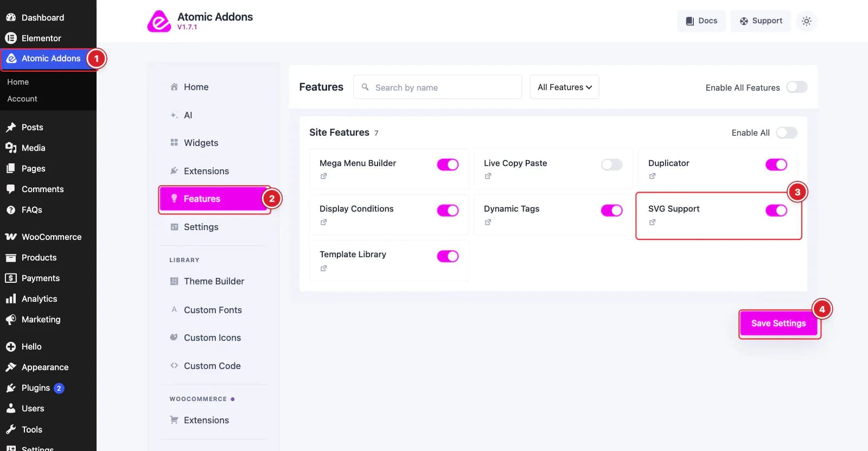Click the Analytics bar chart icon
The height and width of the screenshot is (451, 868).
point(11,298)
